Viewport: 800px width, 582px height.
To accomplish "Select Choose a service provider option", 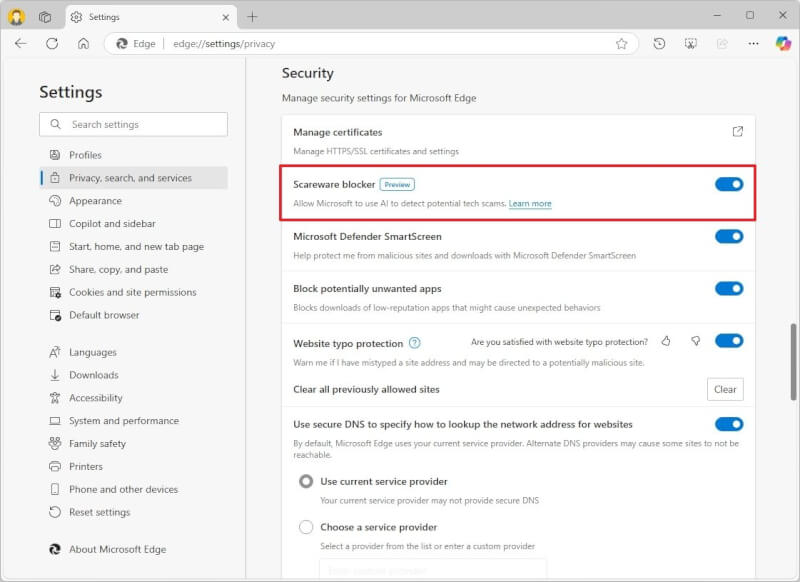I will click(306, 527).
